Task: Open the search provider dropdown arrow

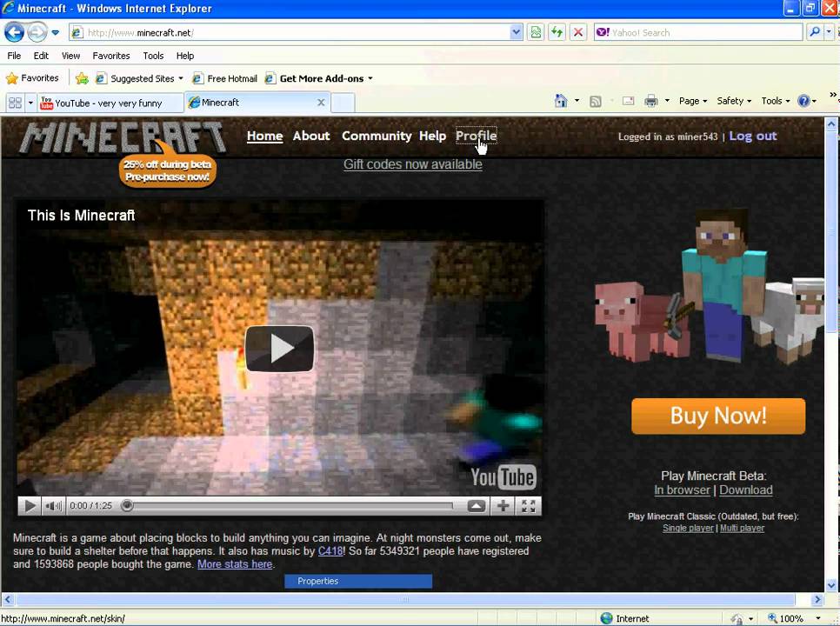Action: coord(829,33)
